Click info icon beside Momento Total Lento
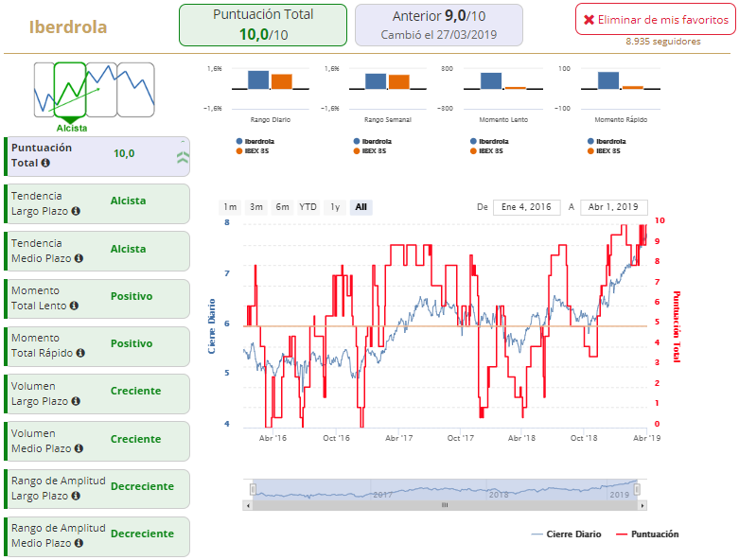 coord(74,306)
